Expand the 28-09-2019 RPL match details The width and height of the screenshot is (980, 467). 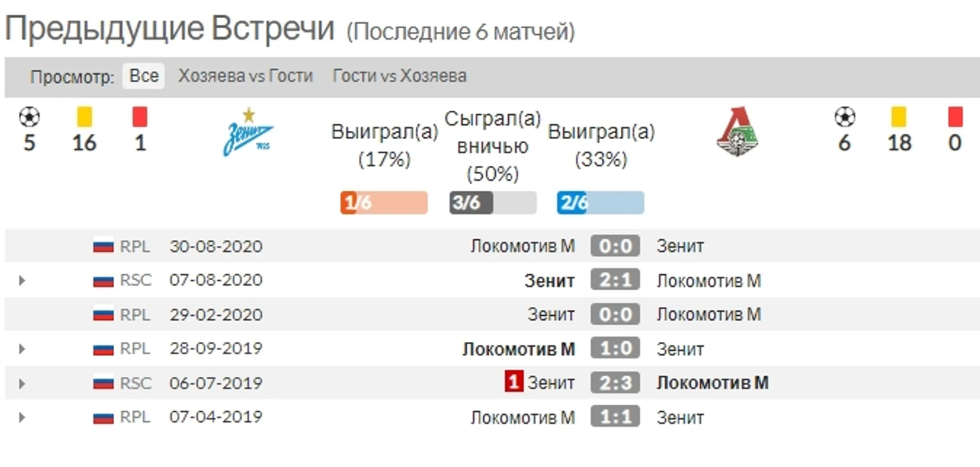pyautogui.click(x=22, y=349)
